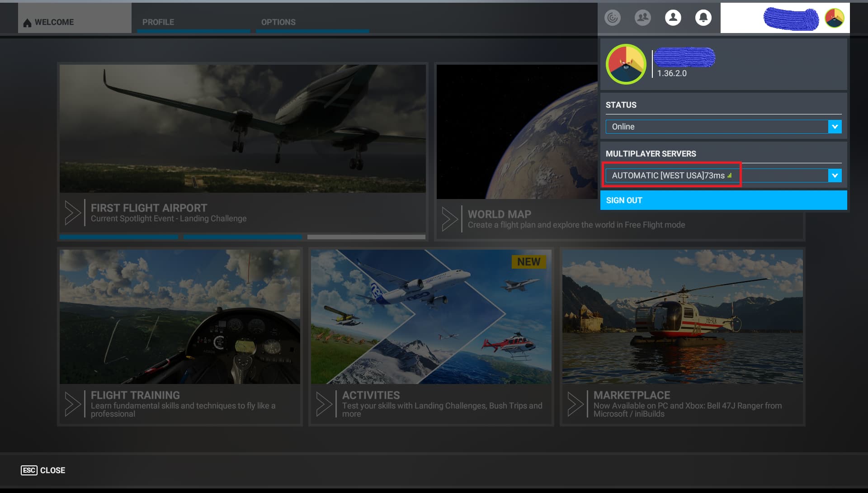Open the notifications bell icon
The width and height of the screenshot is (868, 493).
coord(703,18)
